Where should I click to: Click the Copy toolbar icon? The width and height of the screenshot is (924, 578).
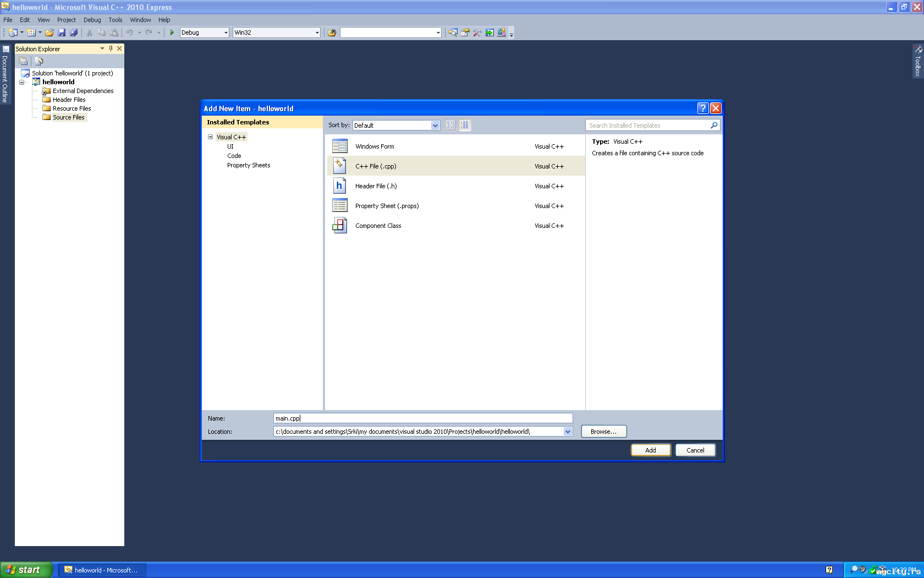(x=102, y=32)
